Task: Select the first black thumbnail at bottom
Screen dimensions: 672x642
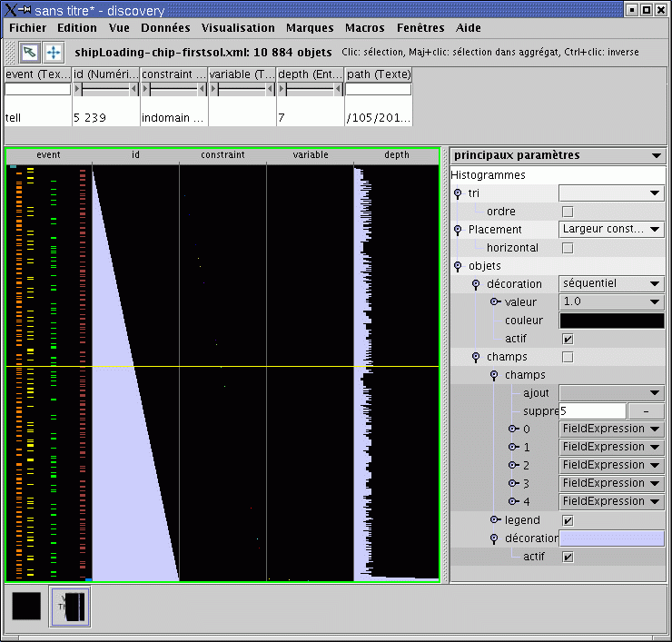Action: point(26,606)
